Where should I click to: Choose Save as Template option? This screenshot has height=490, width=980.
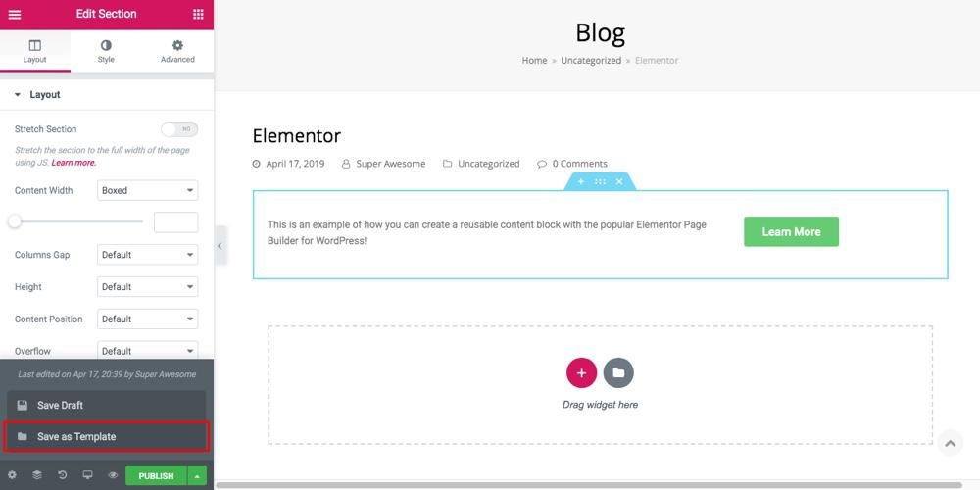(x=107, y=436)
